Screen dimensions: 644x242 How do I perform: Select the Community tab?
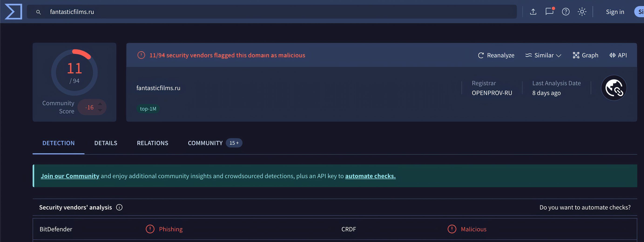pyautogui.click(x=205, y=143)
